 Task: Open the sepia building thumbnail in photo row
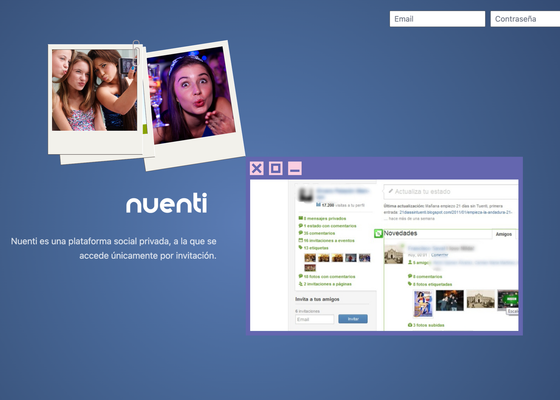point(480,299)
